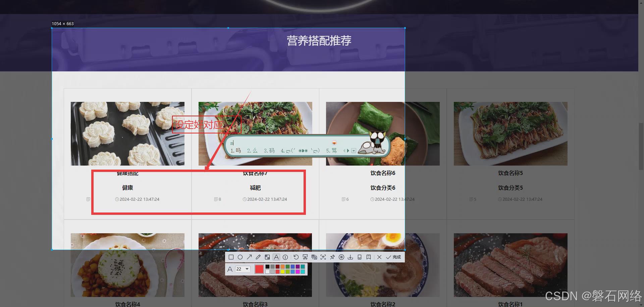Image resolution: width=644 pixels, height=307 pixels.
Task: Select the pencil freehand tool
Action: (258, 257)
